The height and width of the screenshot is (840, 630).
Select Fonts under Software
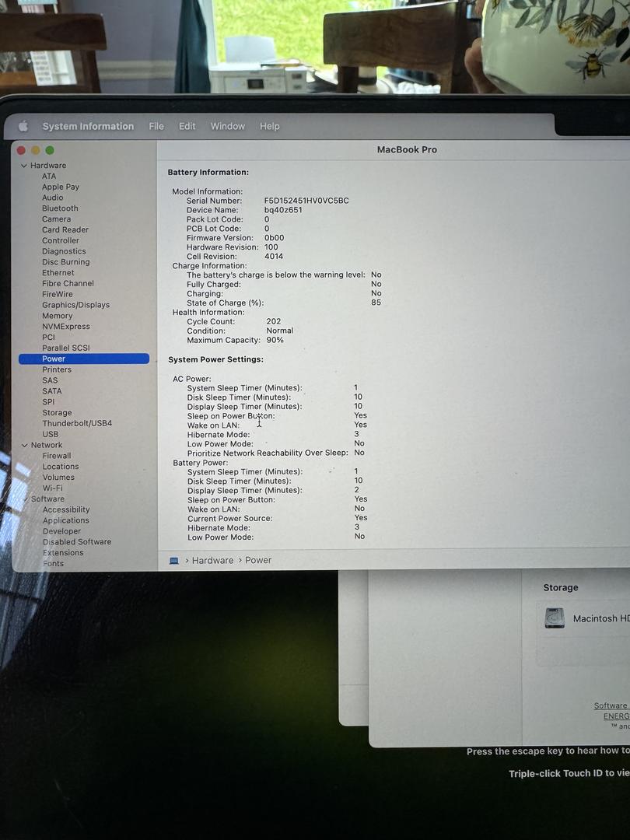click(x=53, y=564)
